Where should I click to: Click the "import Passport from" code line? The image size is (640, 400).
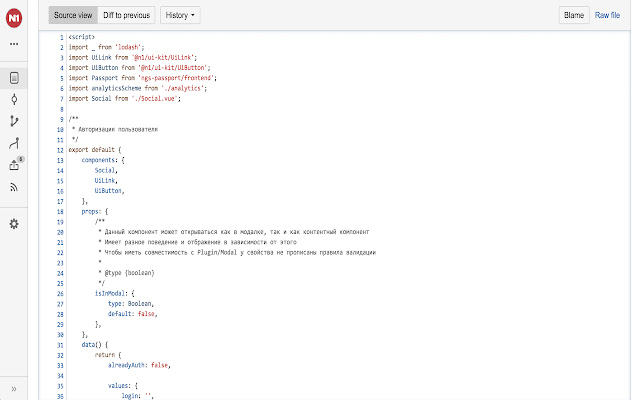(142, 78)
